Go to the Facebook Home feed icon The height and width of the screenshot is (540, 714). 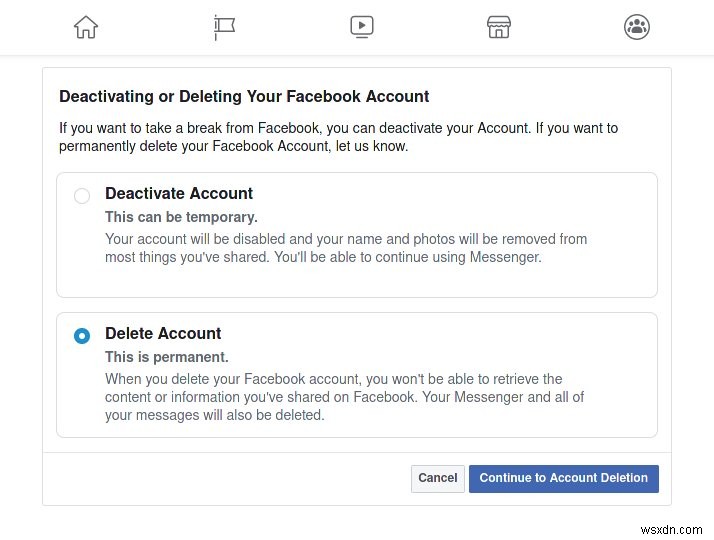86,27
